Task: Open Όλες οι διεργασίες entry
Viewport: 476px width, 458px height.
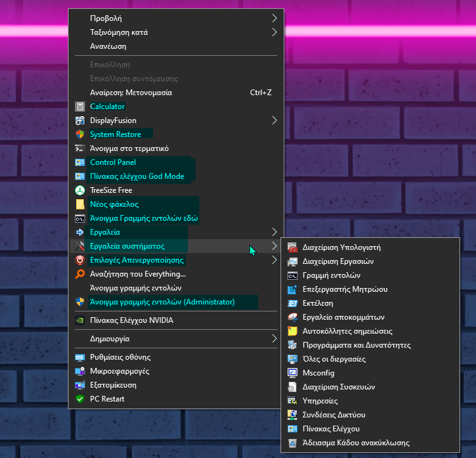Action: tap(371, 359)
